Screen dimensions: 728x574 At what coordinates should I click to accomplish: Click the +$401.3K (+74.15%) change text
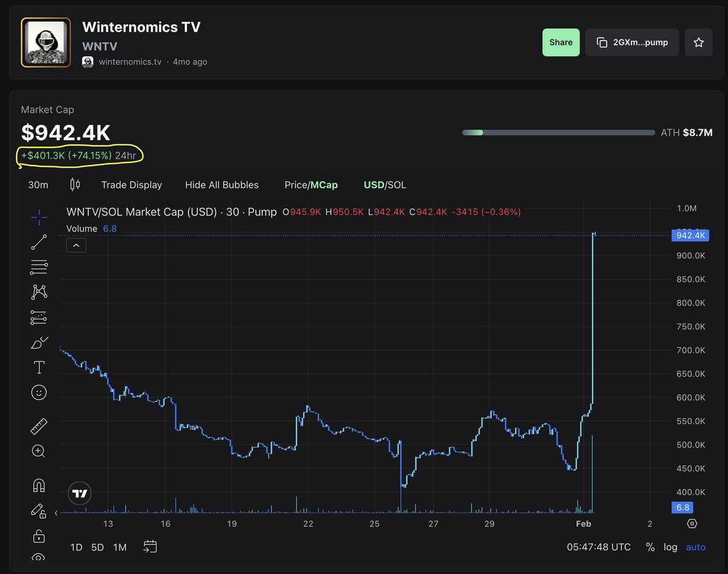point(67,155)
